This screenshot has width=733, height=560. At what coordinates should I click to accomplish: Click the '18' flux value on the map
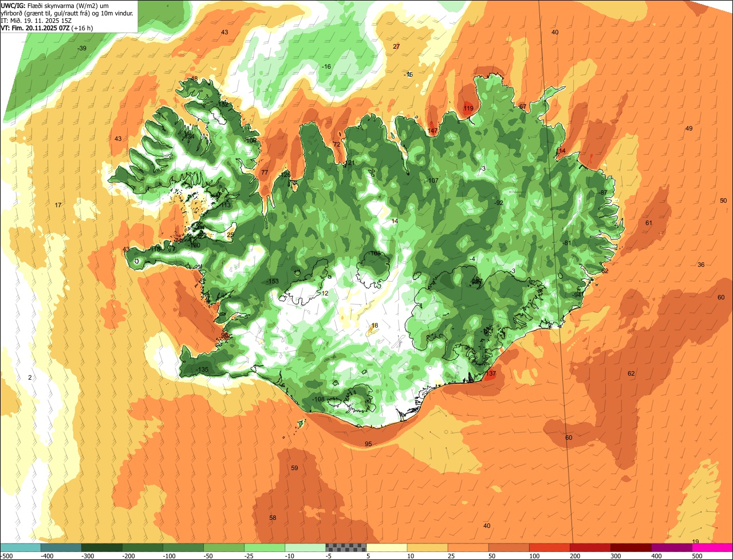pyautogui.click(x=375, y=326)
